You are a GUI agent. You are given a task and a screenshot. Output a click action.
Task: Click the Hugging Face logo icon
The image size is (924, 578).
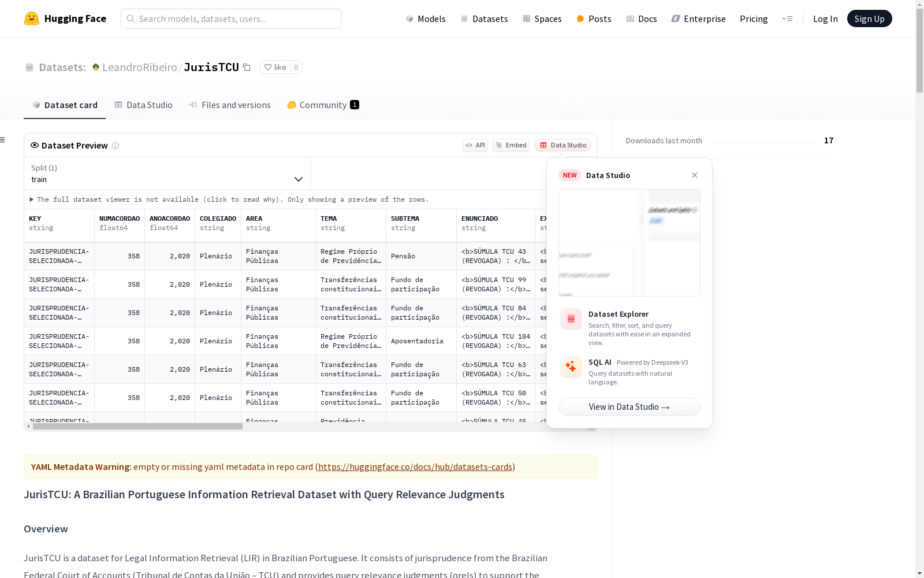point(32,18)
